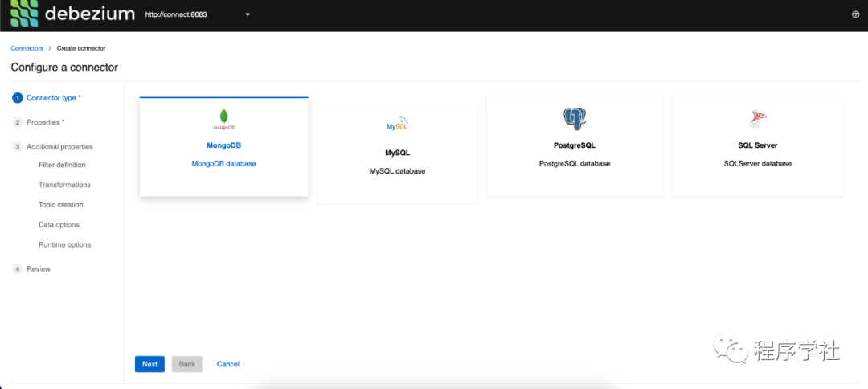
Task: Go to Connector type step
Action: [51, 98]
